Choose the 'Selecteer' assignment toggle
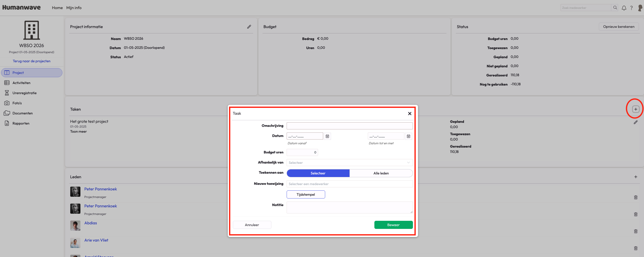The height and width of the screenshot is (257, 644). (318, 173)
